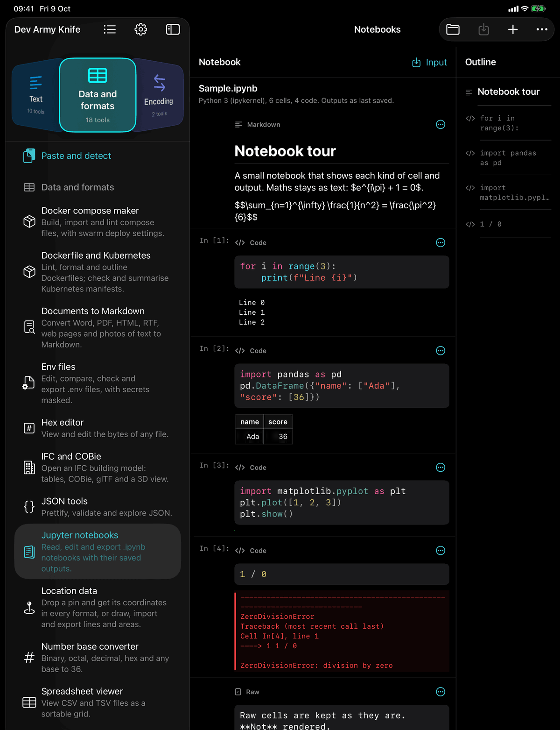
Task: Click the Hex editor hash-box icon
Action: click(29, 428)
